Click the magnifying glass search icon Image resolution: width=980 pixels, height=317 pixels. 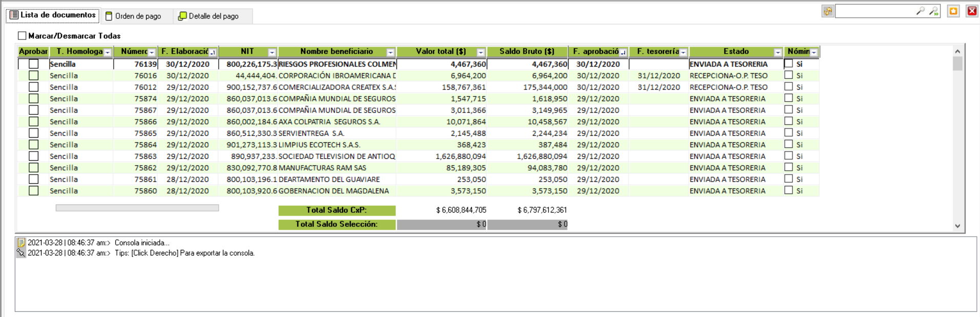click(920, 11)
